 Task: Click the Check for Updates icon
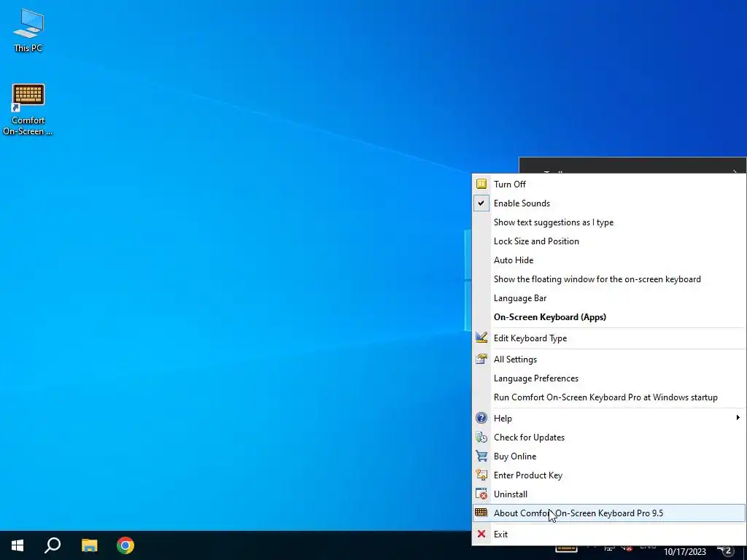coord(481,437)
